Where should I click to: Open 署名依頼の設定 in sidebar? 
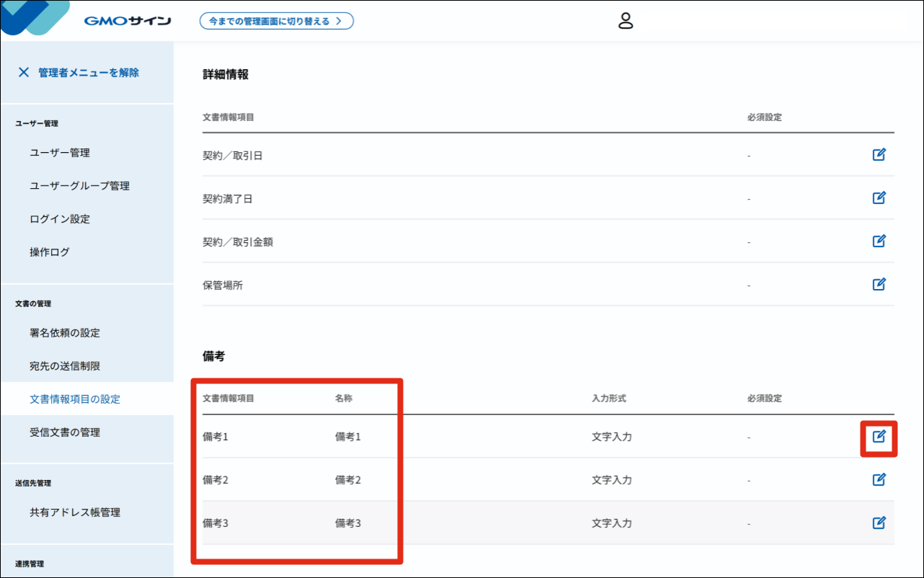(x=65, y=333)
